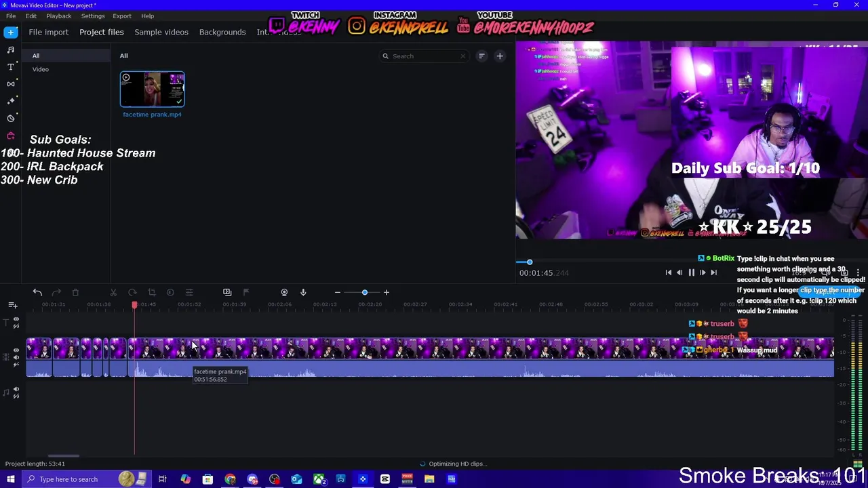Open the Playback menu
This screenshot has height=488, width=868.
tap(59, 16)
